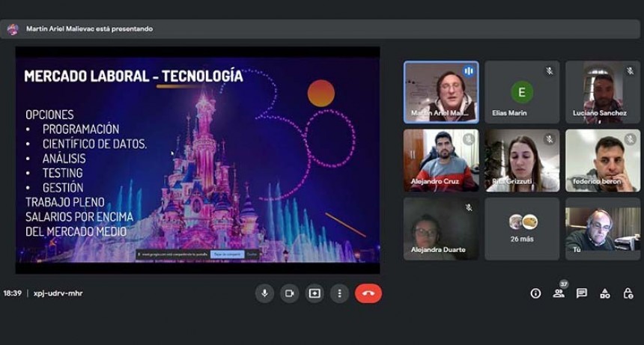Click the muted mic icon on Rita Grizzuti
644x345 pixels.
pos(549,139)
